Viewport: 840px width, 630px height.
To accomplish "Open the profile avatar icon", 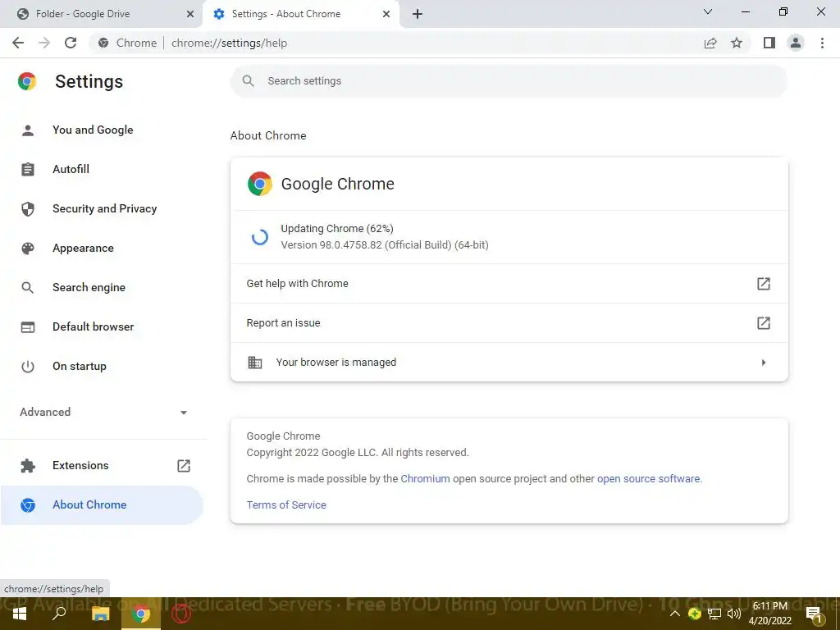I will click(796, 43).
